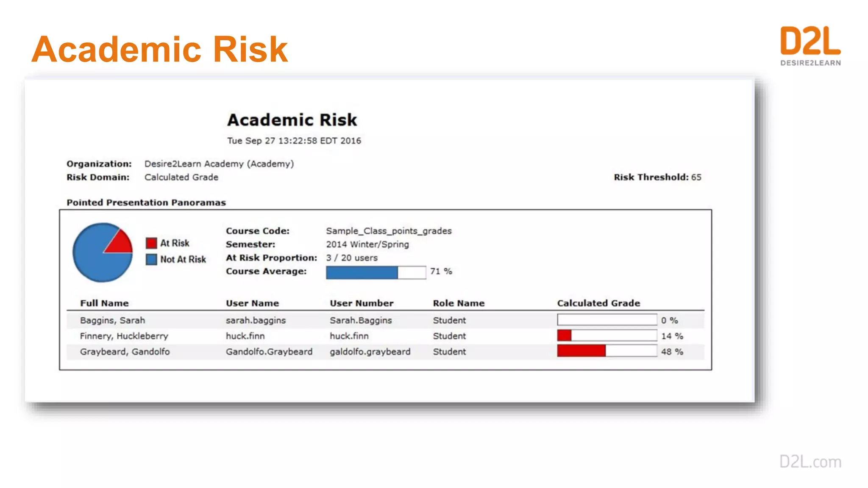The image size is (868, 488).
Task: Click the '48 %' grade value
Action: [672, 352]
